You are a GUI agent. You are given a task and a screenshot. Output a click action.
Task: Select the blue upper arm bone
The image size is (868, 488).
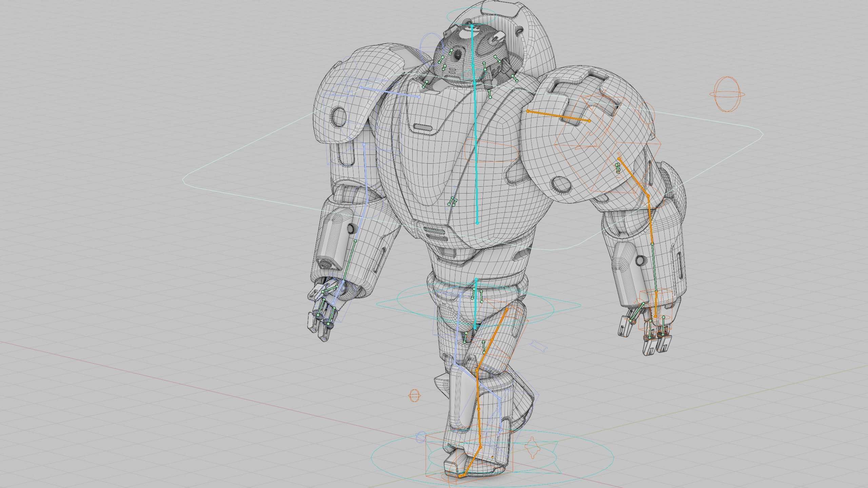366,174
